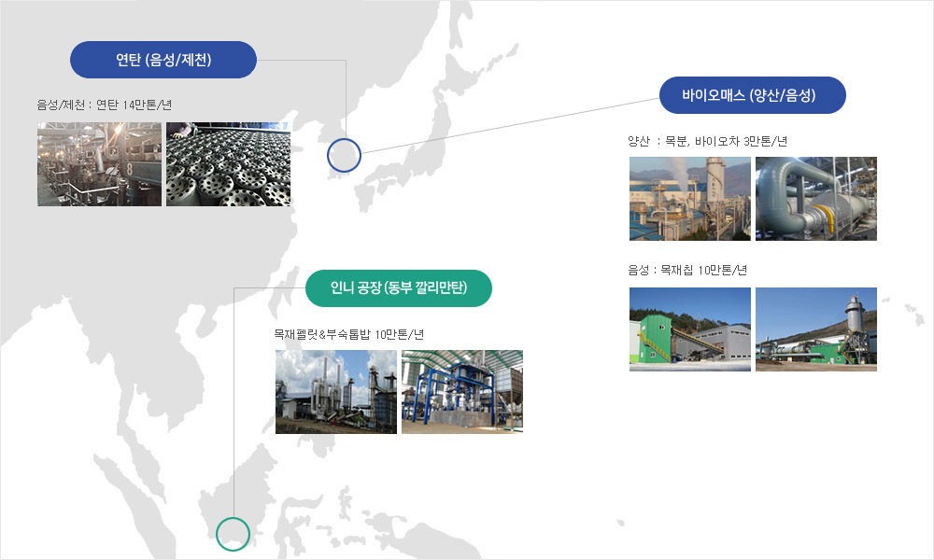Viewport: 934px width, 560px height.
Task: Select the blue circle marker on Korea
Action: click(x=345, y=155)
